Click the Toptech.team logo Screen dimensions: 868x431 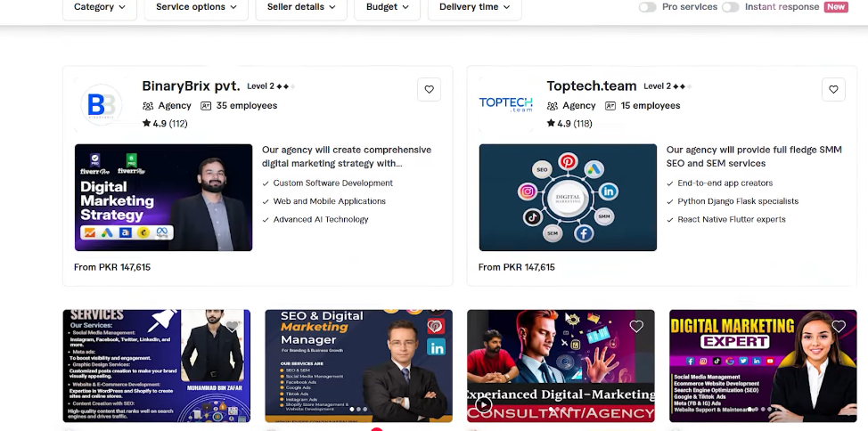coord(506,105)
